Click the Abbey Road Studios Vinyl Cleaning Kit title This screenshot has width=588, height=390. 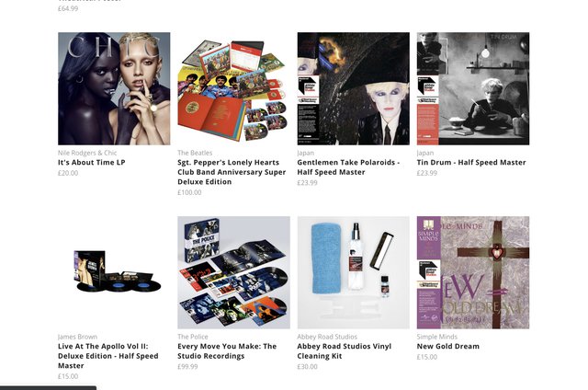(x=344, y=351)
